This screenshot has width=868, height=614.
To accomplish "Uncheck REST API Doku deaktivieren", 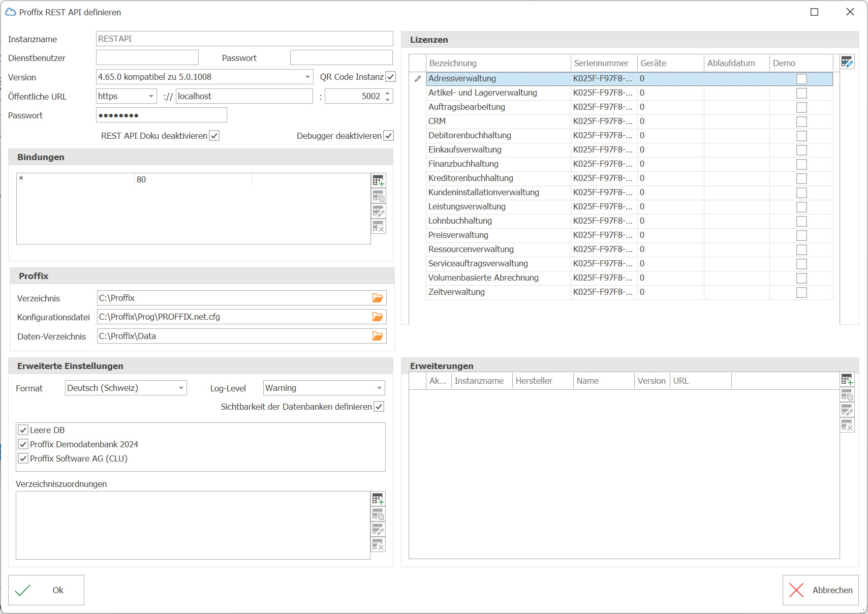I will (214, 136).
